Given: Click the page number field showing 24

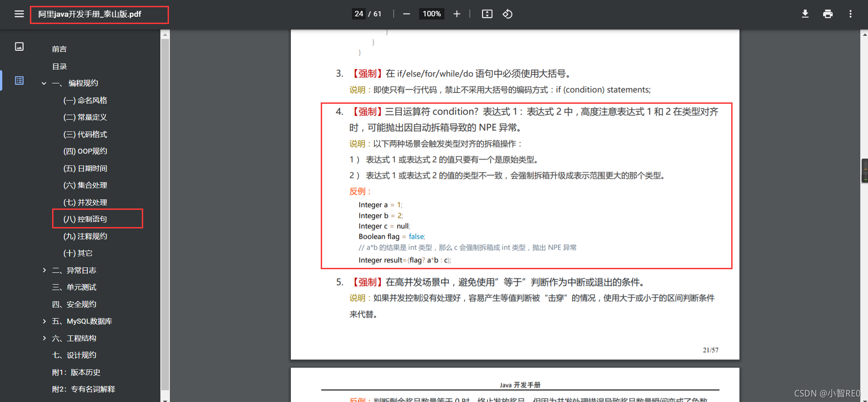Looking at the screenshot, I should 359,14.
